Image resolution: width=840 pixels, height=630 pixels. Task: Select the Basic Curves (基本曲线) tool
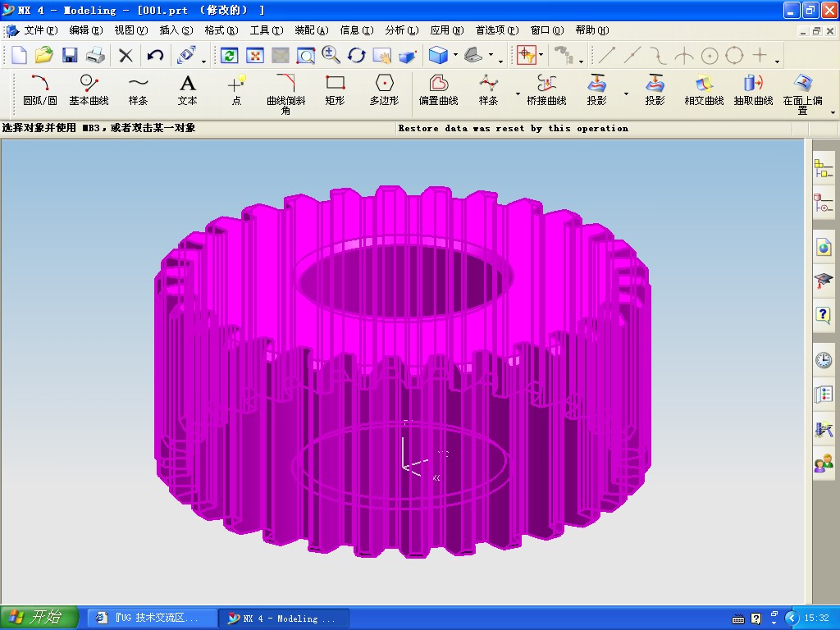click(89, 90)
